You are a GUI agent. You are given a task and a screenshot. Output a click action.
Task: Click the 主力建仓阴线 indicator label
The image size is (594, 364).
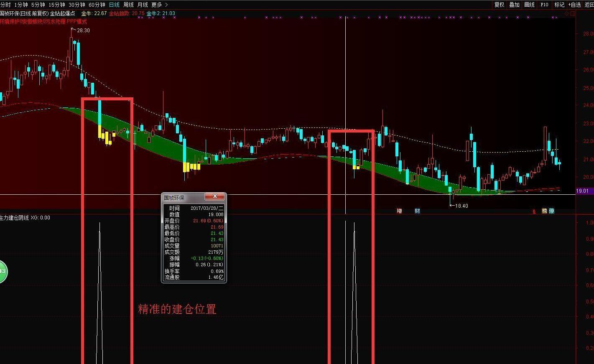[x=14, y=218]
